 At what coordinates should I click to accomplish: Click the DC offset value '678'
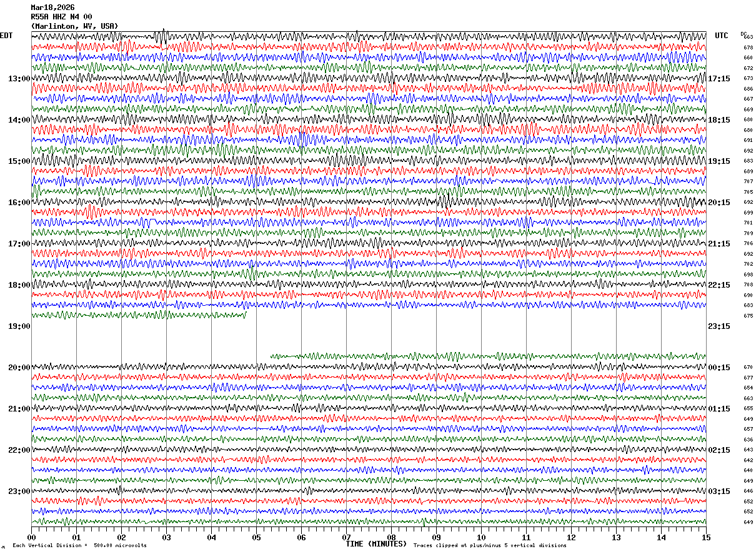tap(748, 48)
